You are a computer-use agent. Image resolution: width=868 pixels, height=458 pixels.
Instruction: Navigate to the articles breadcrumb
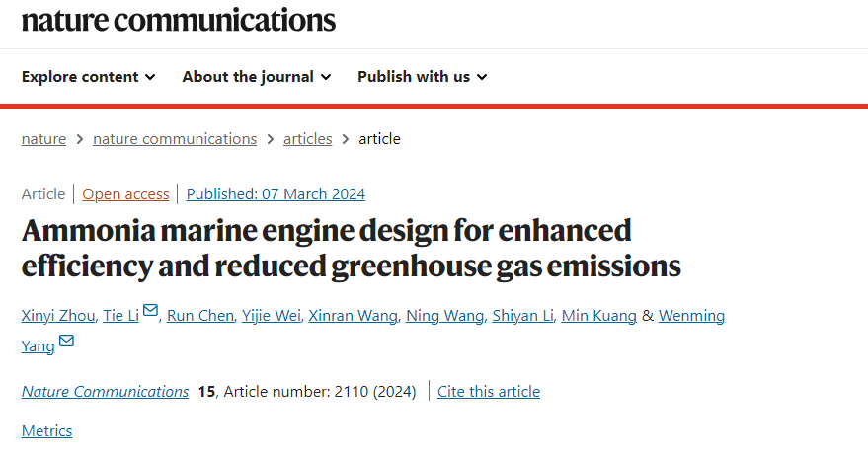(308, 139)
